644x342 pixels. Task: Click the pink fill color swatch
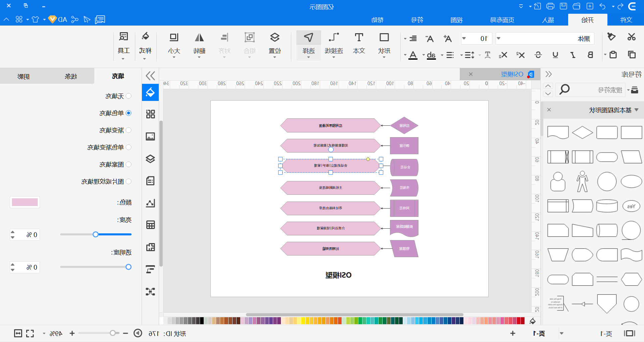pos(25,202)
